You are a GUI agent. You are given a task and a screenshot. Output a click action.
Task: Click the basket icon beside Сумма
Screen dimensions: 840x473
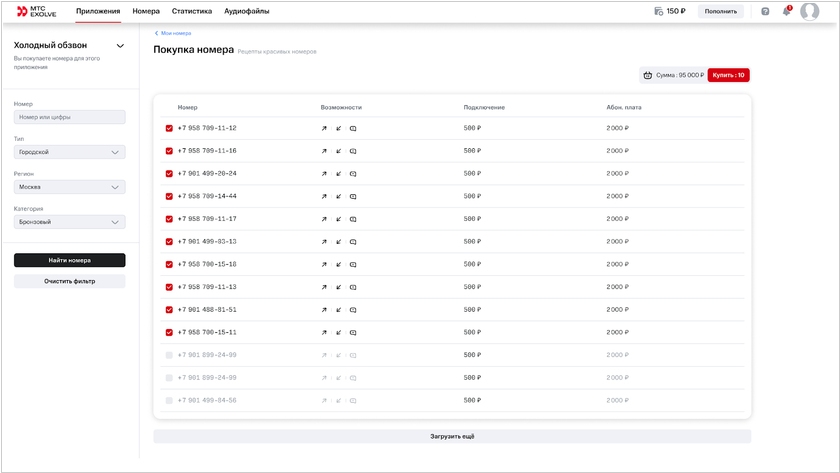click(648, 75)
